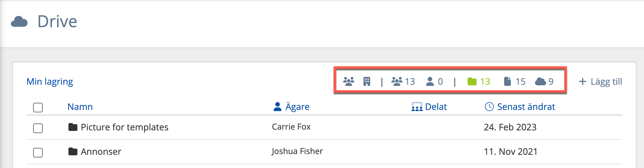This screenshot has height=168, width=644.
Task: Open the Min lagring link
Action: click(50, 82)
